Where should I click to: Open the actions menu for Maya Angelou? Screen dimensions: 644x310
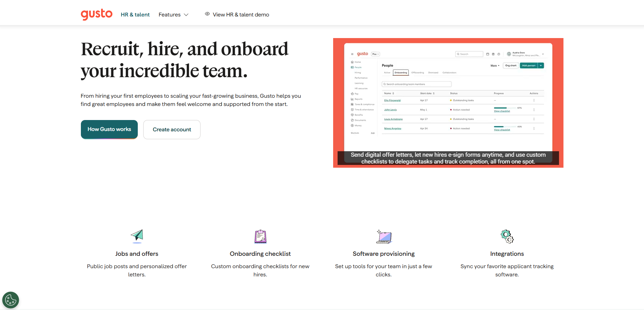pos(534,129)
